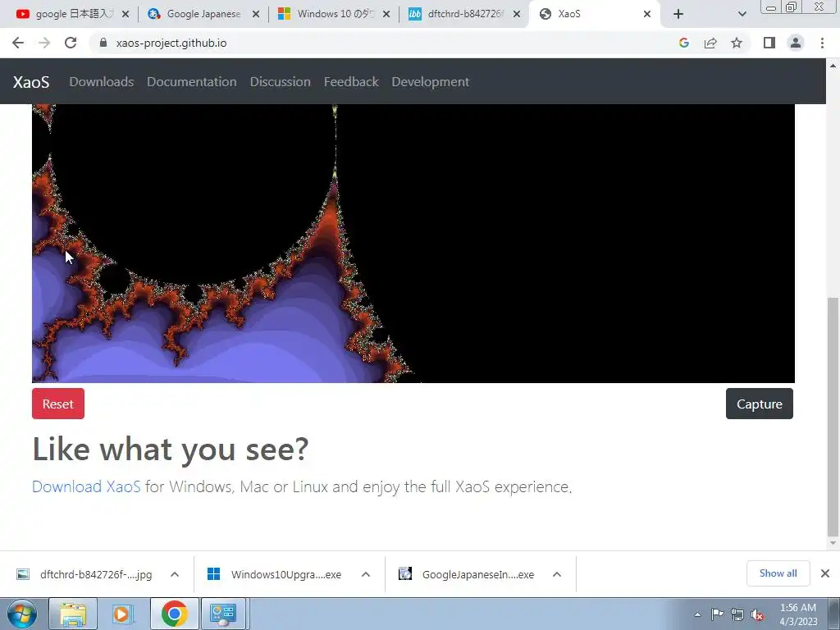
Task: Launch the media player from the taskbar
Action: click(x=123, y=614)
